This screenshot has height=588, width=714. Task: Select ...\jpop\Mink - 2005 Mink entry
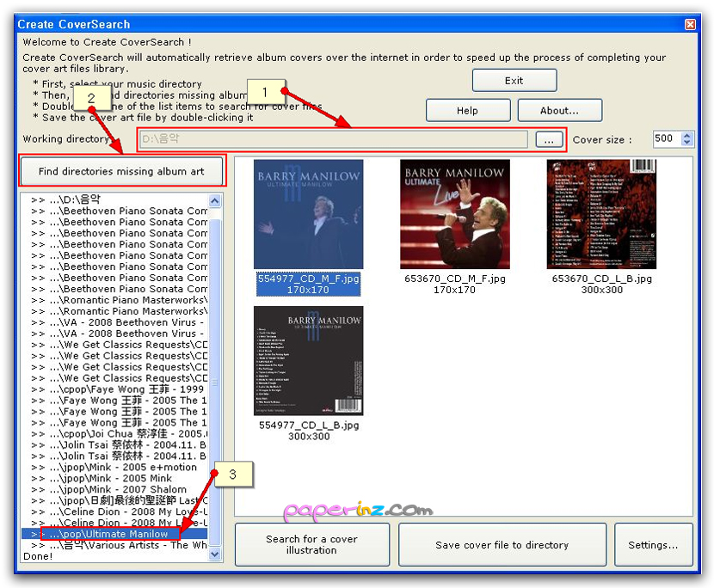114,478
